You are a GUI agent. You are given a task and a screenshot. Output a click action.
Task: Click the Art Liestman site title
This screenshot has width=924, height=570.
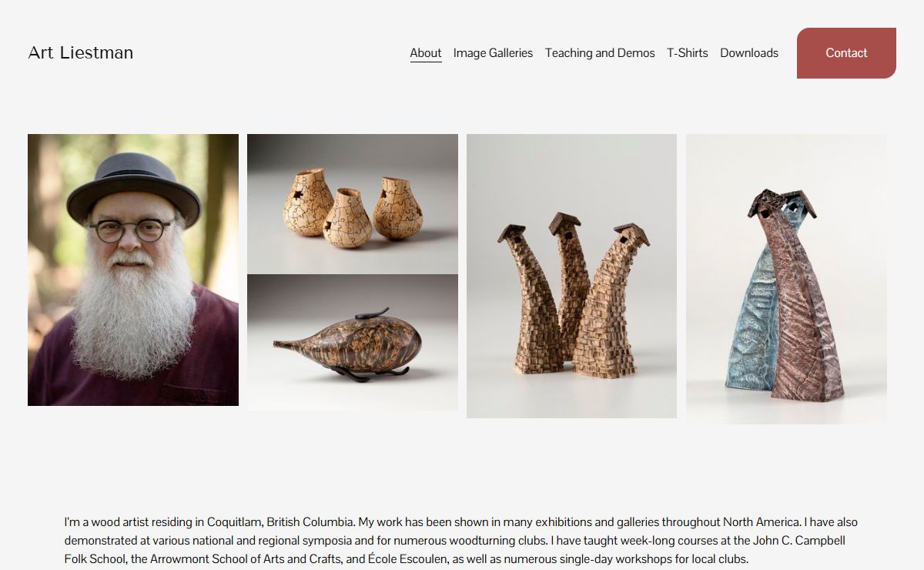pos(81,53)
